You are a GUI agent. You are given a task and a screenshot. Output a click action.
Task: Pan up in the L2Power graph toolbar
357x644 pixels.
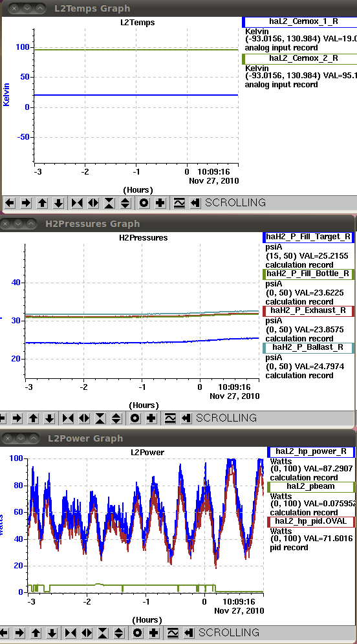[36, 632]
